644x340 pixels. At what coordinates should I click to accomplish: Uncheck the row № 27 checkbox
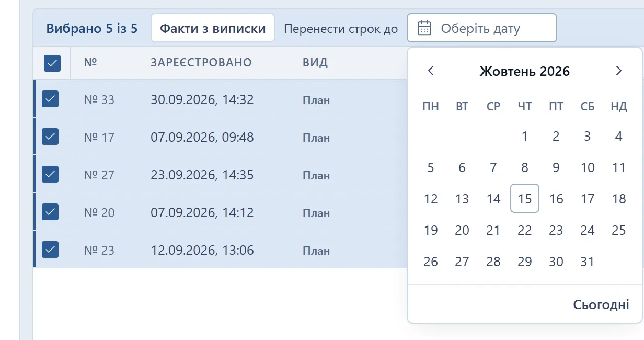[50, 174]
